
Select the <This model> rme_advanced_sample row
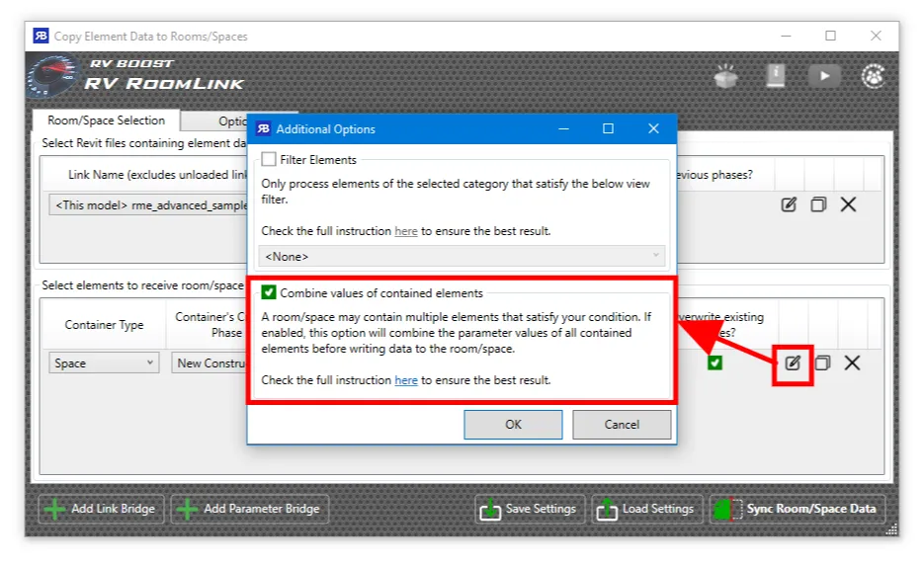(148, 204)
